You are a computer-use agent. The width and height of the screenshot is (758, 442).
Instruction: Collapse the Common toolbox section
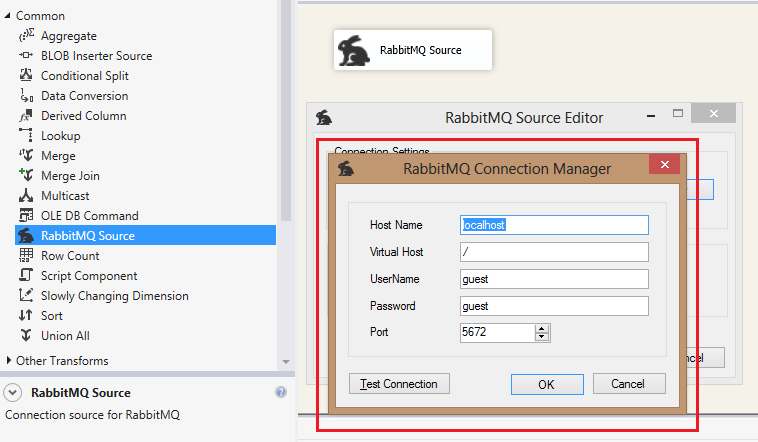8,16
